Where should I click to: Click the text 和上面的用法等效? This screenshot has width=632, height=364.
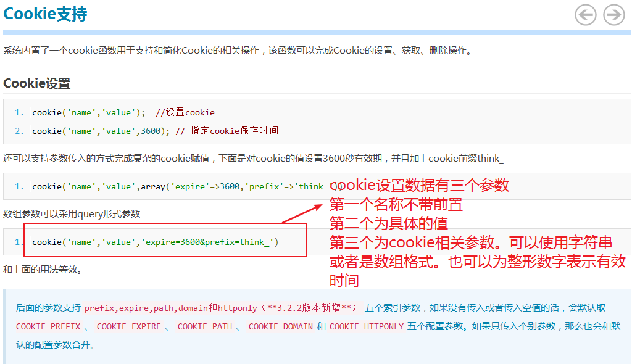coord(43,270)
